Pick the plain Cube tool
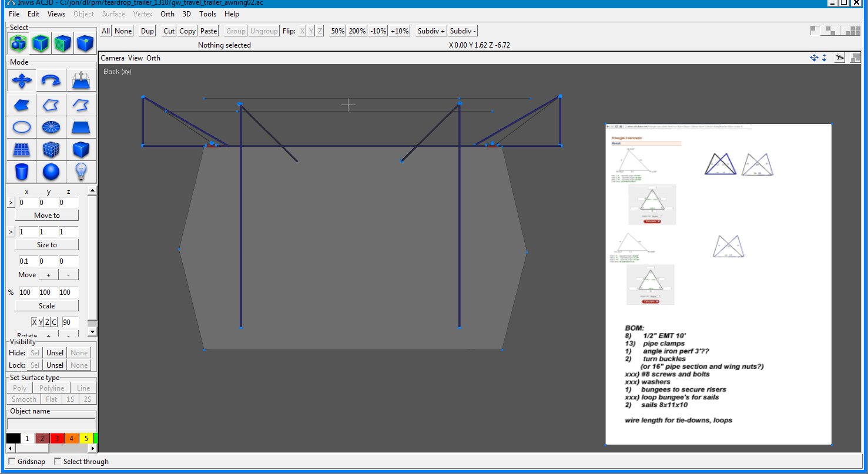The width and height of the screenshot is (868, 474). [81, 150]
